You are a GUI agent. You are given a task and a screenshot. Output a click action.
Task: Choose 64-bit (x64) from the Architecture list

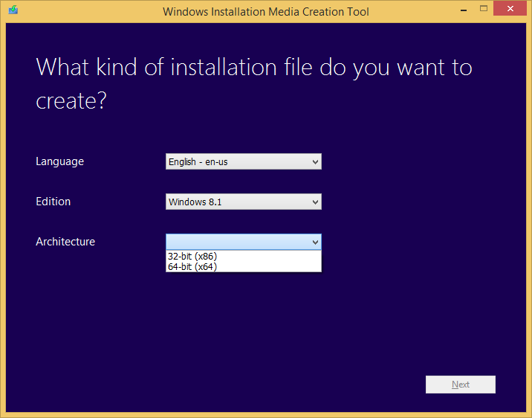[192, 267]
